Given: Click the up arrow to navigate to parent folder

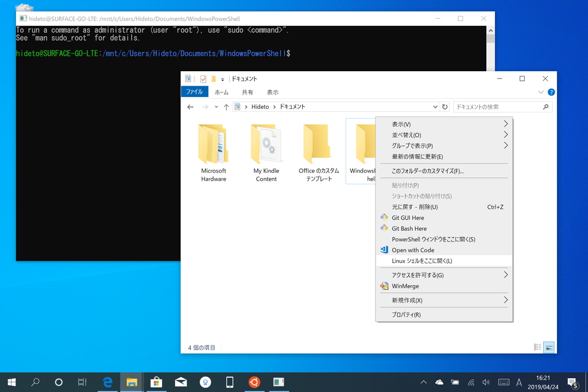Looking at the screenshot, I should tap(226, 107).
